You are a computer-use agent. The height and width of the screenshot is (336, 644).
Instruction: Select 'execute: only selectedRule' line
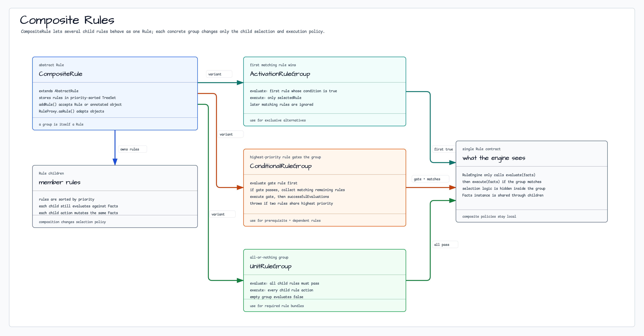(275, 98)
